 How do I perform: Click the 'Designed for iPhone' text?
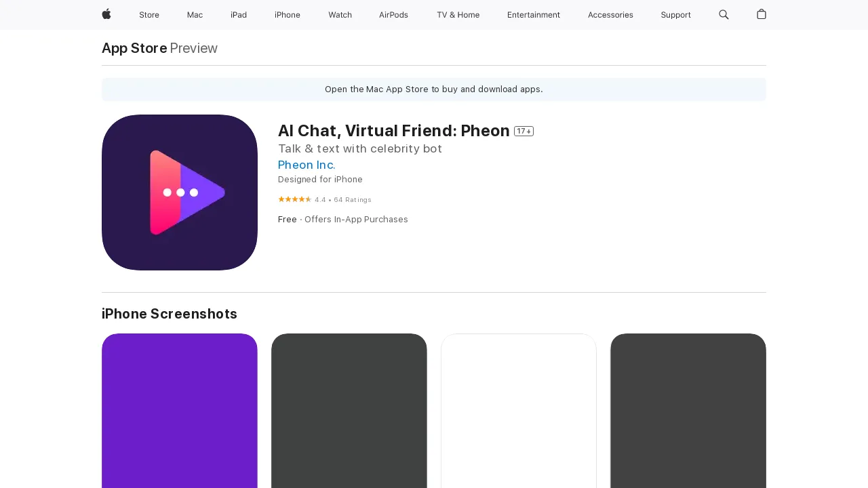pyautogui.click(x=320, y=180)
